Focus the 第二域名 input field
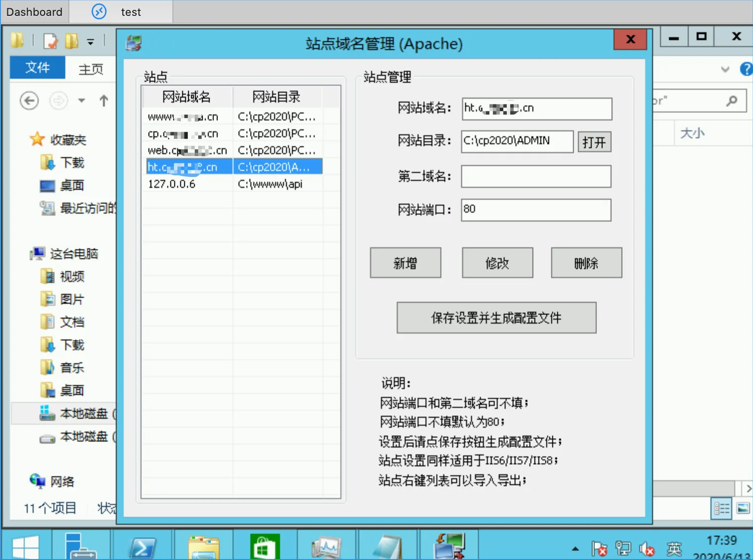The image size is (753, 560). tap(536, 176)
